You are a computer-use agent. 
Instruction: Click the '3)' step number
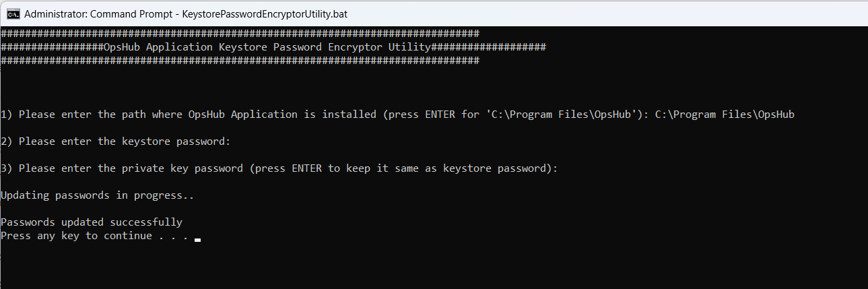pos(7,168)
